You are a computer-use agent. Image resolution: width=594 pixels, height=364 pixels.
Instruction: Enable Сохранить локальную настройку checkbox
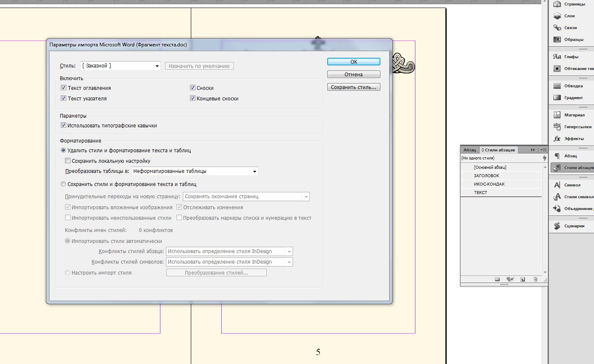[x=68, y=161]
